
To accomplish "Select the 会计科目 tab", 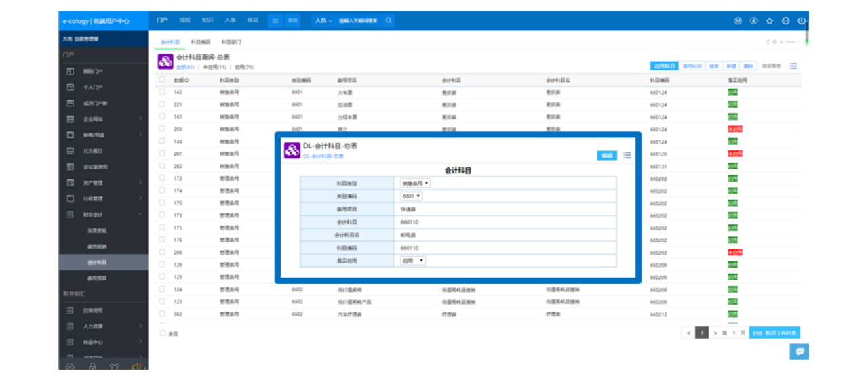I will coord(170,42).
